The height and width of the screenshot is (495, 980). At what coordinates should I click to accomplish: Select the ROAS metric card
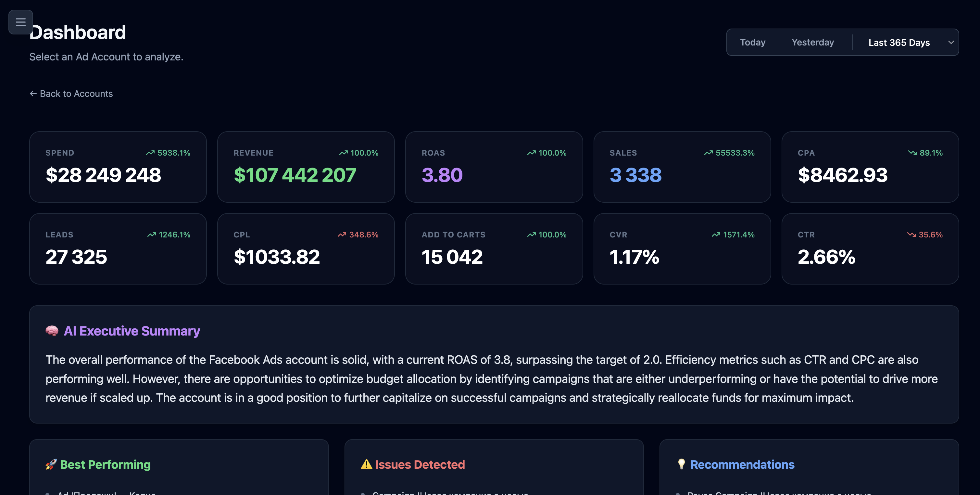pyautogui.click(x=494, y=167)
